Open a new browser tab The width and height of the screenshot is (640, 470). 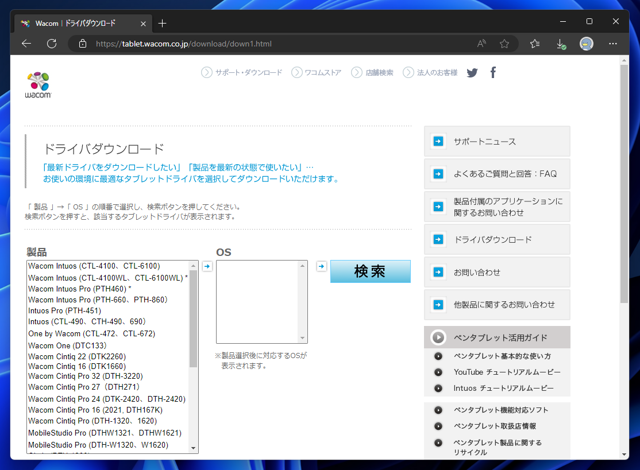162,23
